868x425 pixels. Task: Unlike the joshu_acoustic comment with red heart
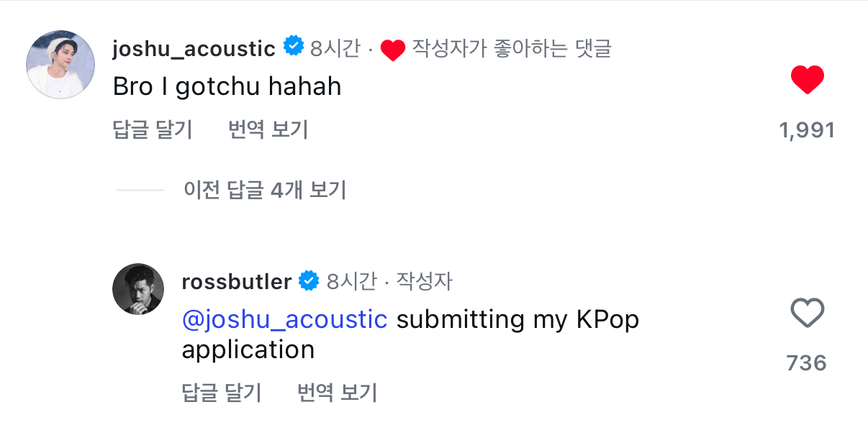(x=807, y=79)
